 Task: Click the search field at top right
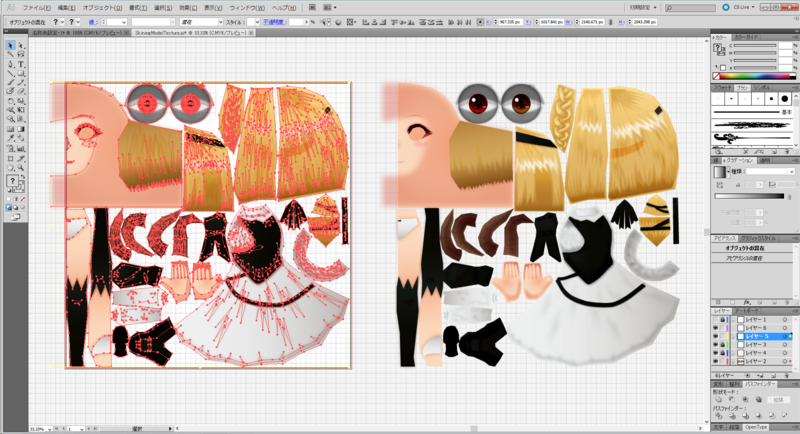coord(690,8)
